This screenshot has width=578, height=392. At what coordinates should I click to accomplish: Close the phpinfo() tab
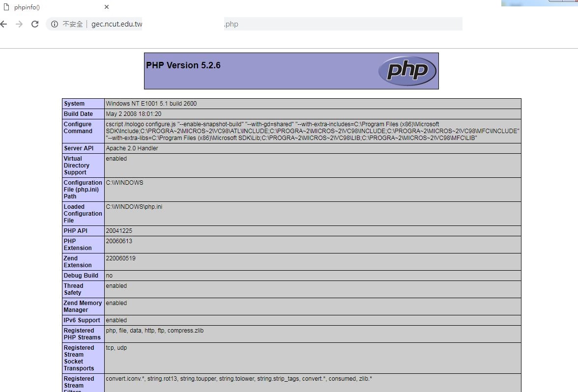107,7
